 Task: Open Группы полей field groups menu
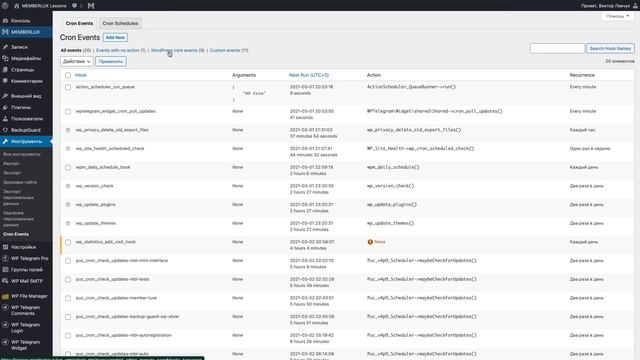tap(26, 270)
